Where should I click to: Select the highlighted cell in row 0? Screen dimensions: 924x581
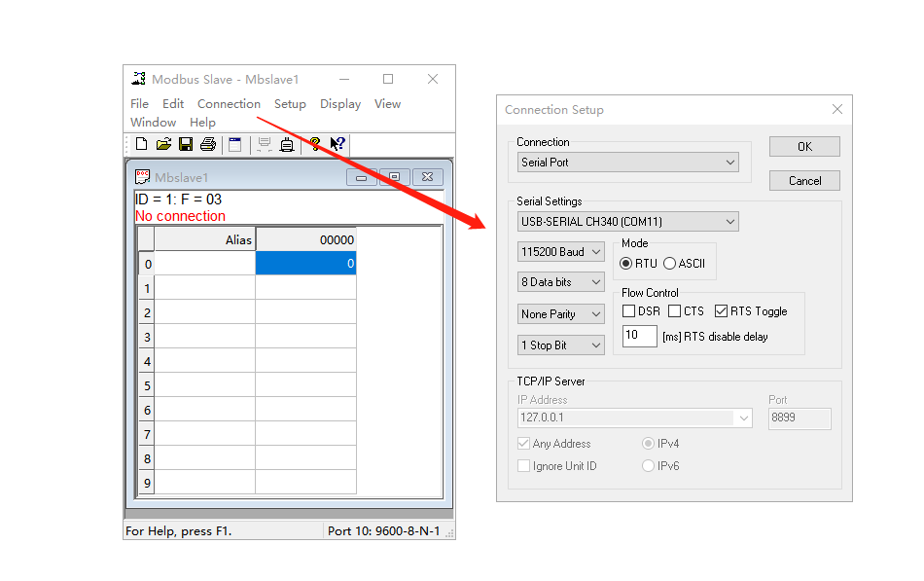[305, 264]
